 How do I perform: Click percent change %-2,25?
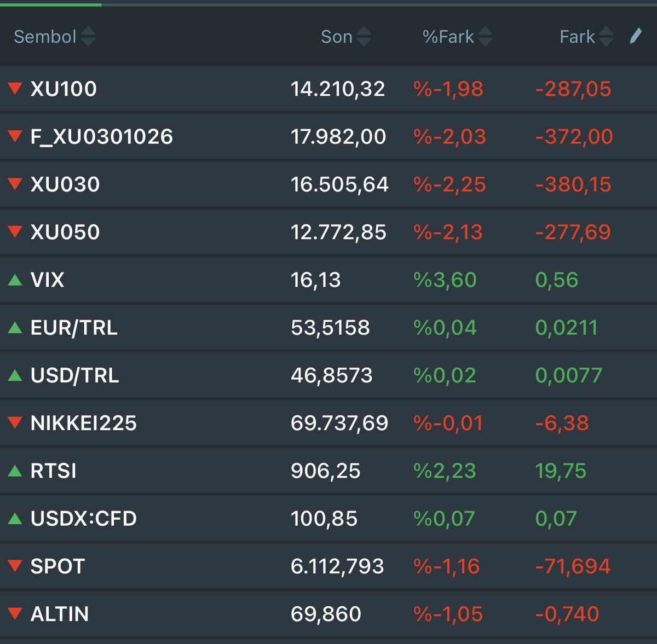(449, 184)
